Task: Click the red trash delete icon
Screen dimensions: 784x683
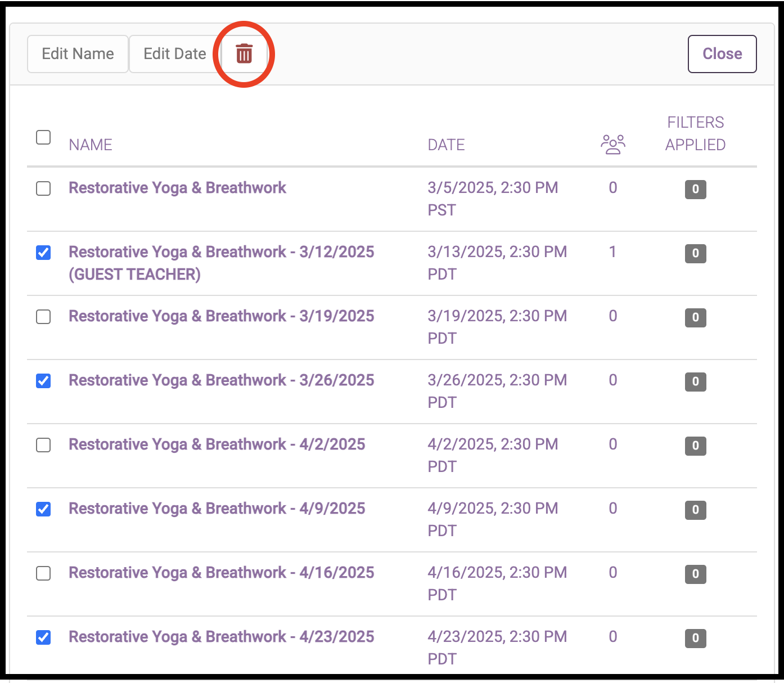Action: [x=244, y=54]
